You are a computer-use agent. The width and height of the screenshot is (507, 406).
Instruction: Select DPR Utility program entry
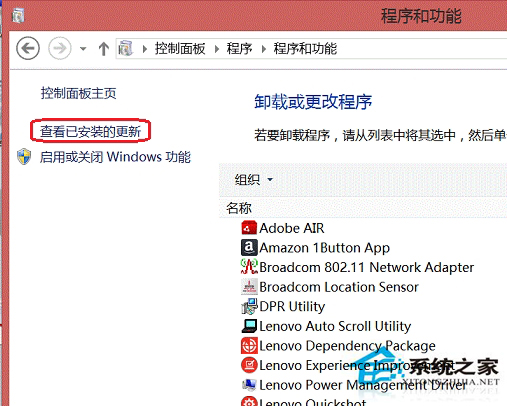click(x=292, y=307)
